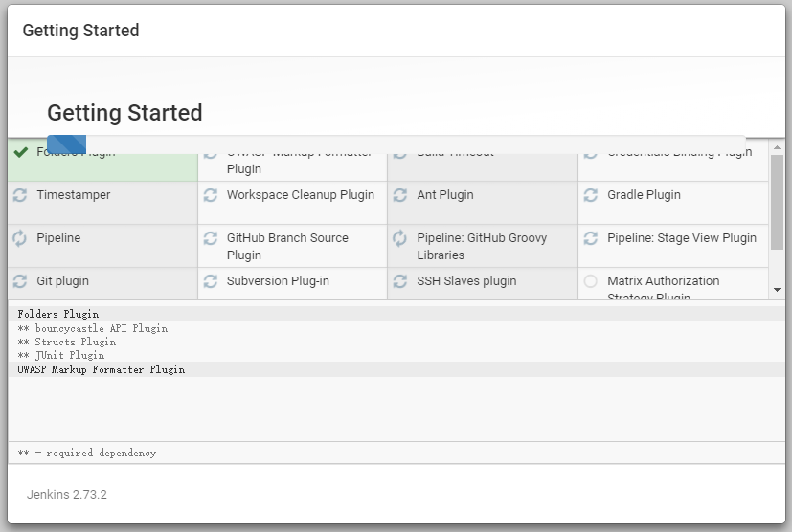Click the sync icon next to Gradle Plugin
Screen dimensions: 792x532
[x=591, y=195]
